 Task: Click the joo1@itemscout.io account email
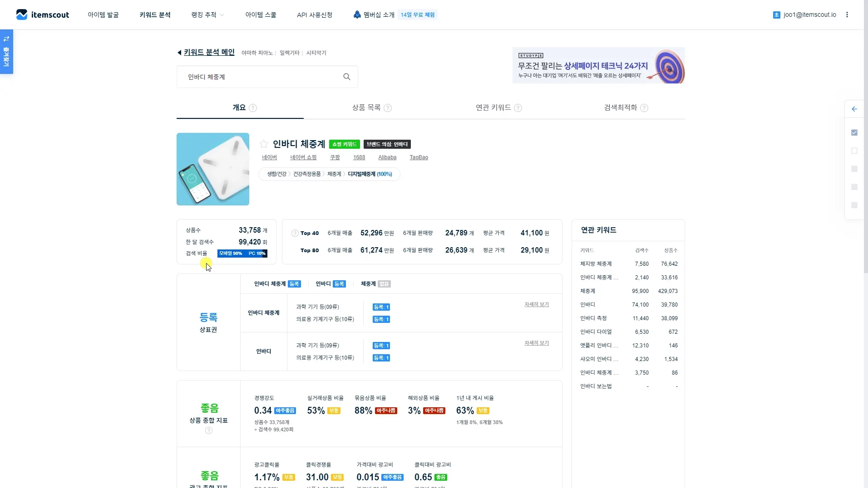point(810,15)
